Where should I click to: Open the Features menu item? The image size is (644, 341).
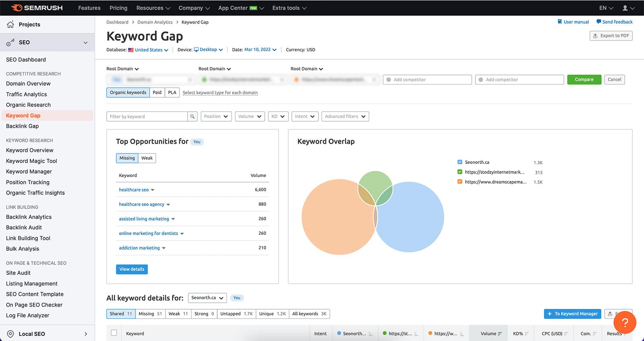pos(89,8)
